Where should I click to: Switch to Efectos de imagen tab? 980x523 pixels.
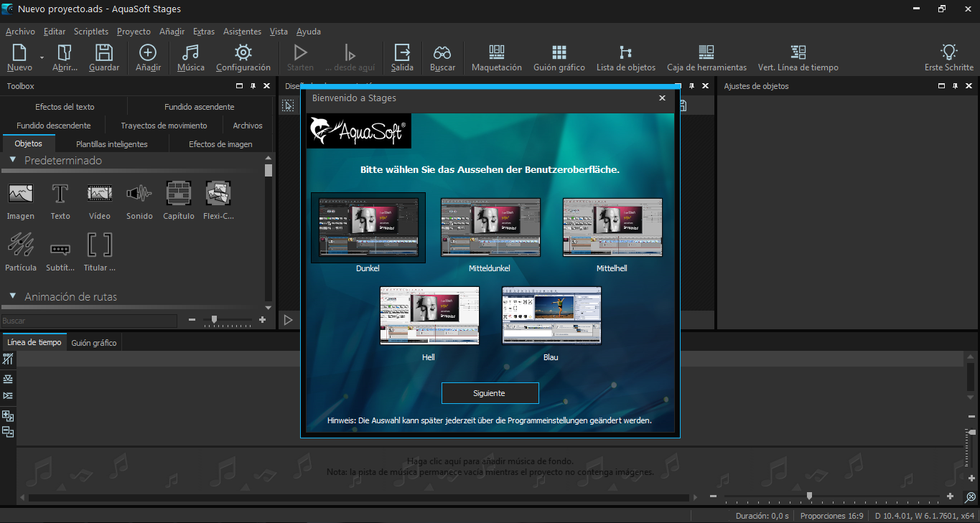point(220,144)
